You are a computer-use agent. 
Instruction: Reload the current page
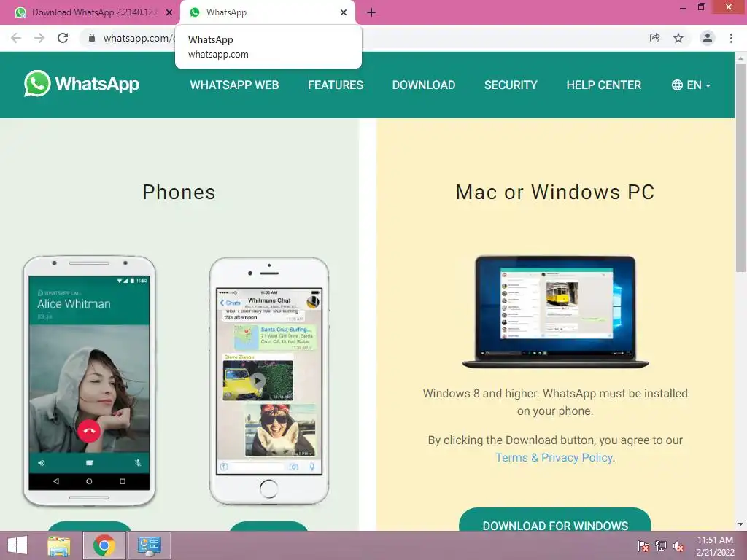point(63,38)
